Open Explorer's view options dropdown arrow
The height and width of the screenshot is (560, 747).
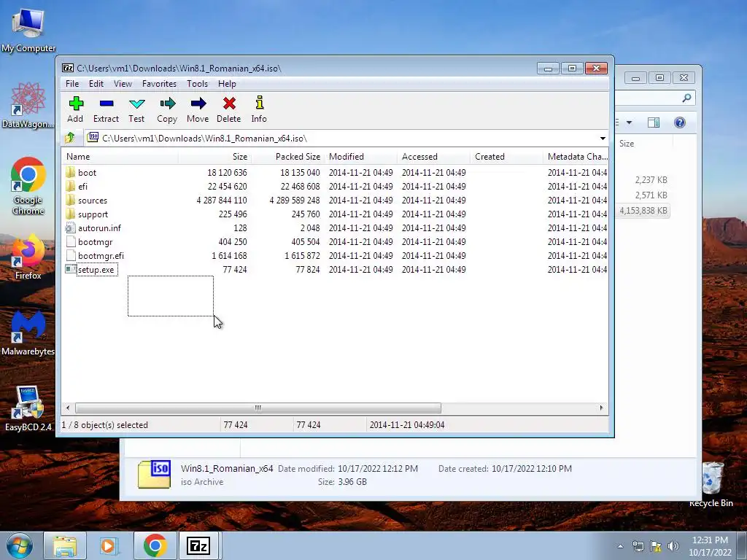pyautogui.click(x=630, y=122)
